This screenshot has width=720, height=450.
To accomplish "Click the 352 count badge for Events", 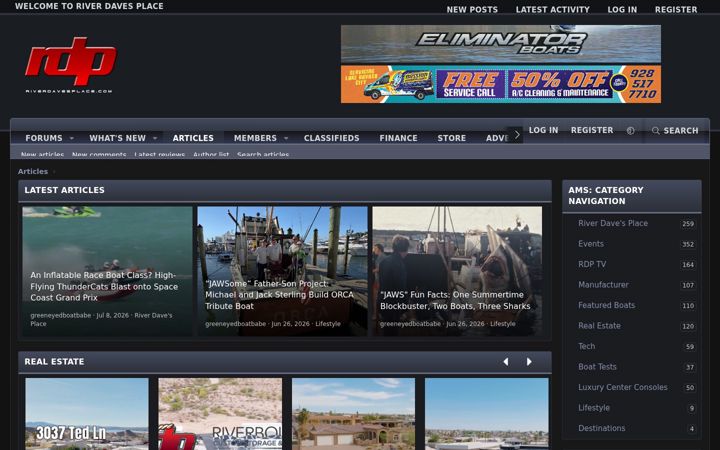I will [688, 244].
